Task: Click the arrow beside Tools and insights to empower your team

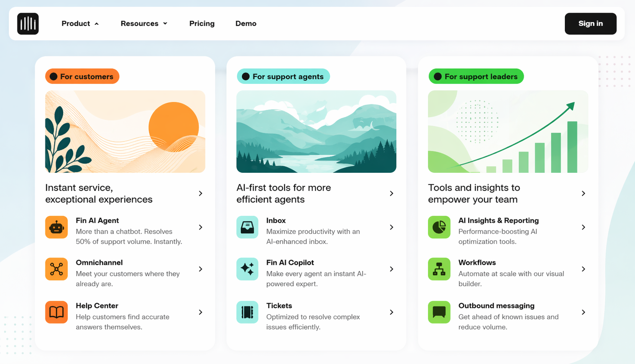Action: click(x=583, y=193)
